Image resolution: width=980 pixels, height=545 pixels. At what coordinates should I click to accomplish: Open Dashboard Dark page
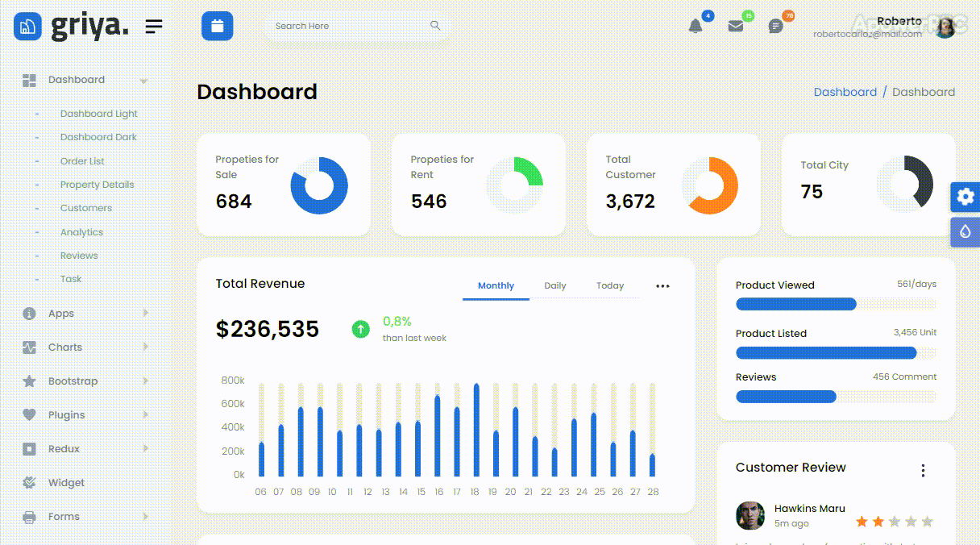(x=98, y=137)
